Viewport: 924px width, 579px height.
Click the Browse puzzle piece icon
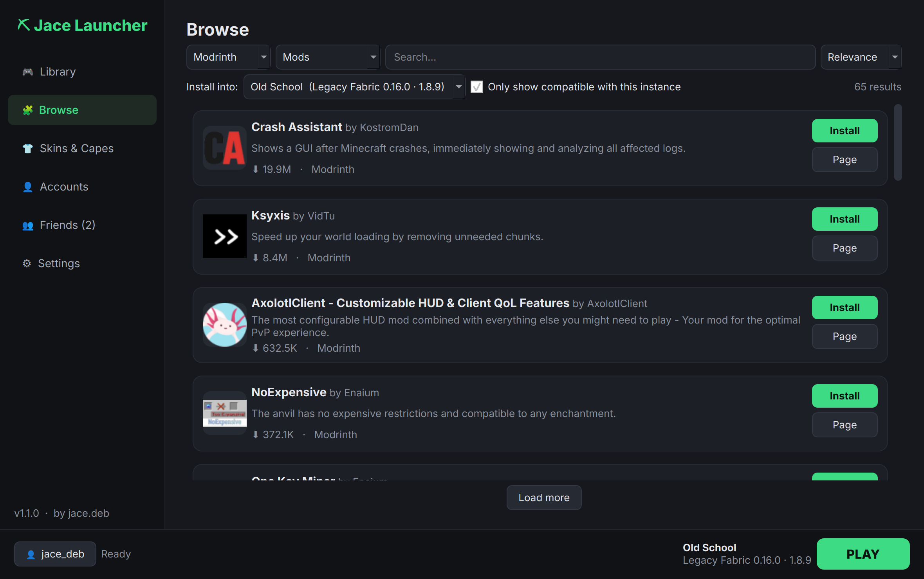coord(27,110)
